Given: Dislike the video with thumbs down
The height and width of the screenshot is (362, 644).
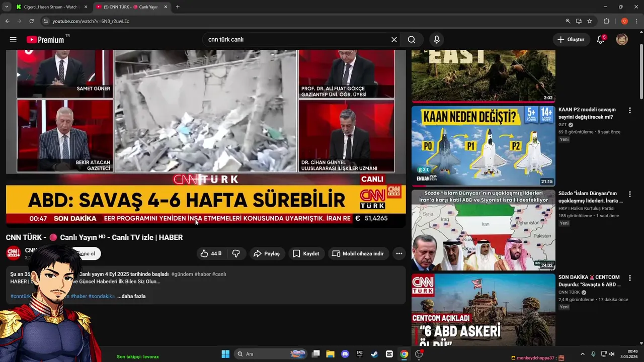Looking at the screenshot, I should pyautogui.click(x=236, y=254).
